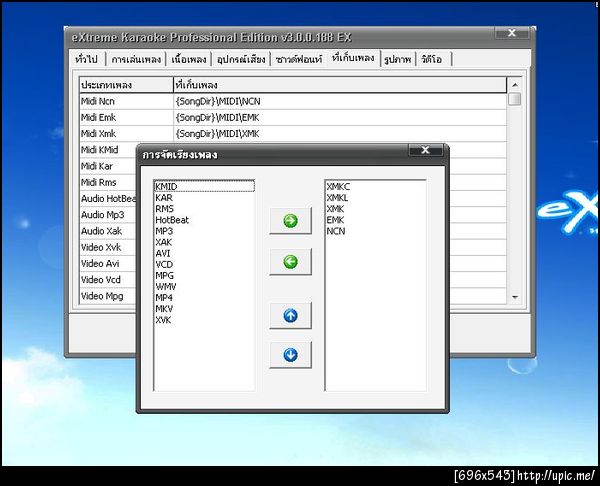Select XVK in the left list
The height and width of the screenshot is (486, 600).
pos(204,320)
